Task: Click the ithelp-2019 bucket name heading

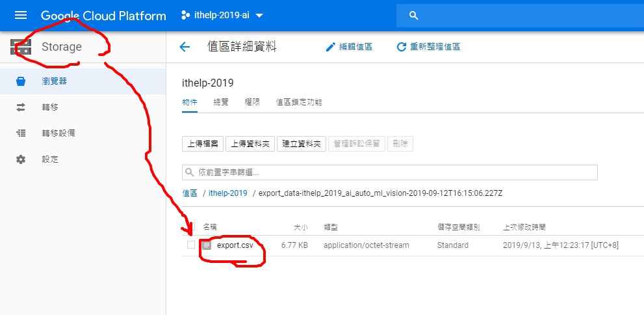Action: [x=208, y=83]
